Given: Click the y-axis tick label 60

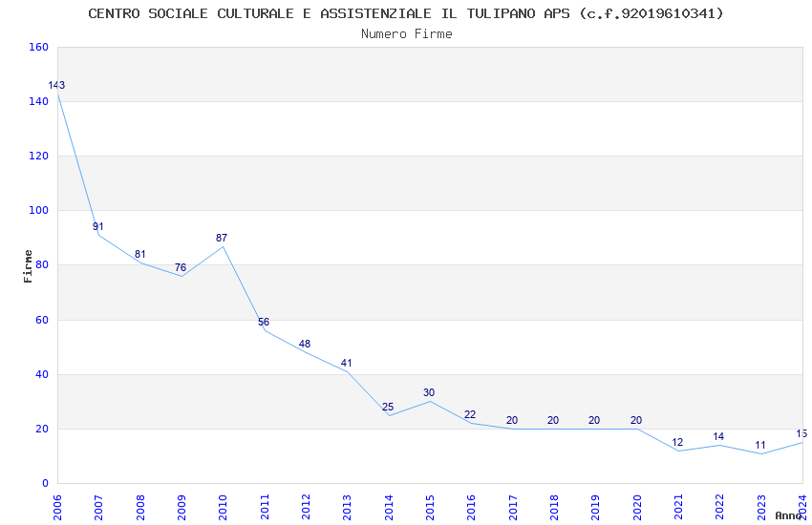Looking at the screenshot, I should tap(42, 320).
